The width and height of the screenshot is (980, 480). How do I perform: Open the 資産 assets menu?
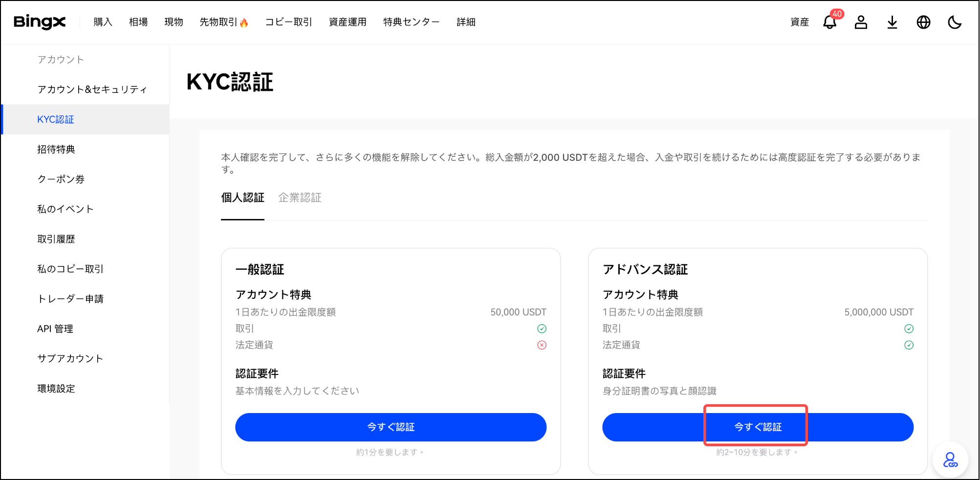pos(799,22)
